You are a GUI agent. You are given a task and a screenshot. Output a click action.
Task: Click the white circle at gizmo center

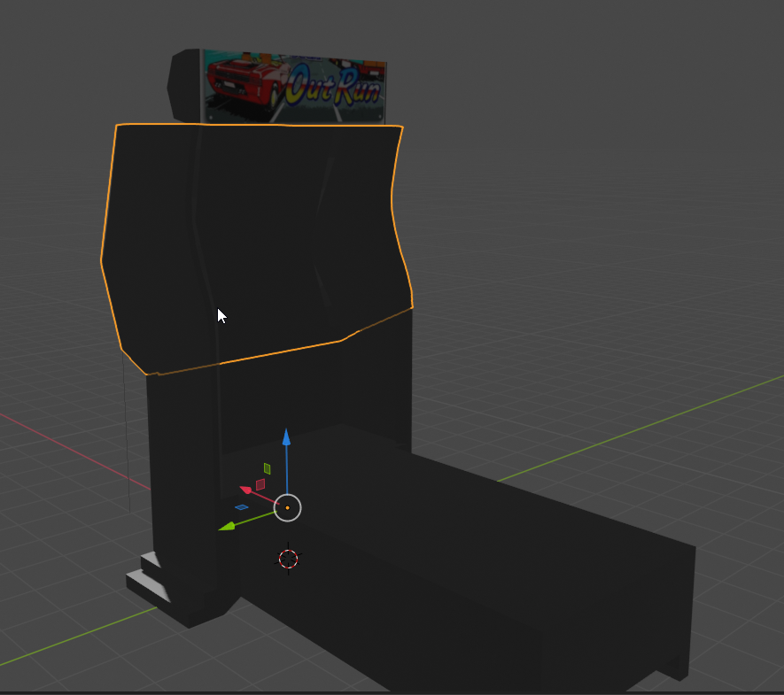[x=288, y=507]
